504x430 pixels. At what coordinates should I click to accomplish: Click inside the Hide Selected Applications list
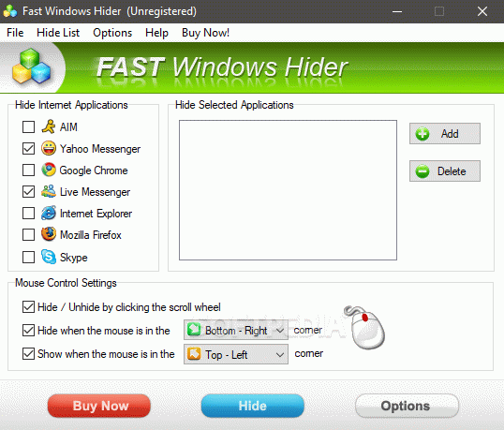[288, 190]
